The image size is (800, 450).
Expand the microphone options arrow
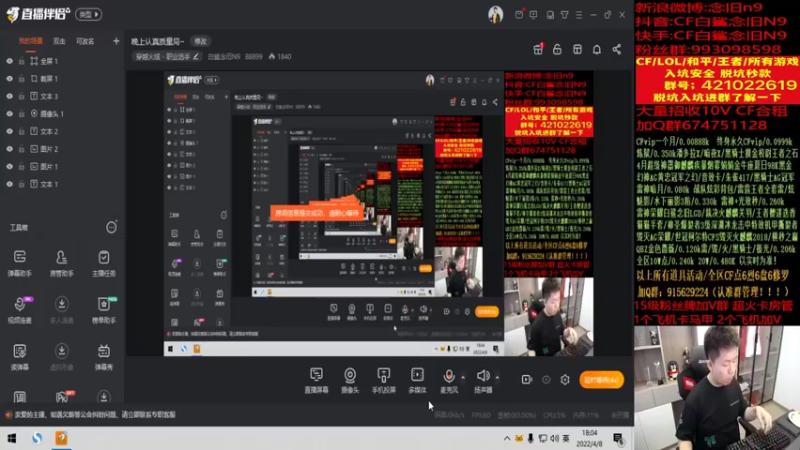click(x=463, y=378)
